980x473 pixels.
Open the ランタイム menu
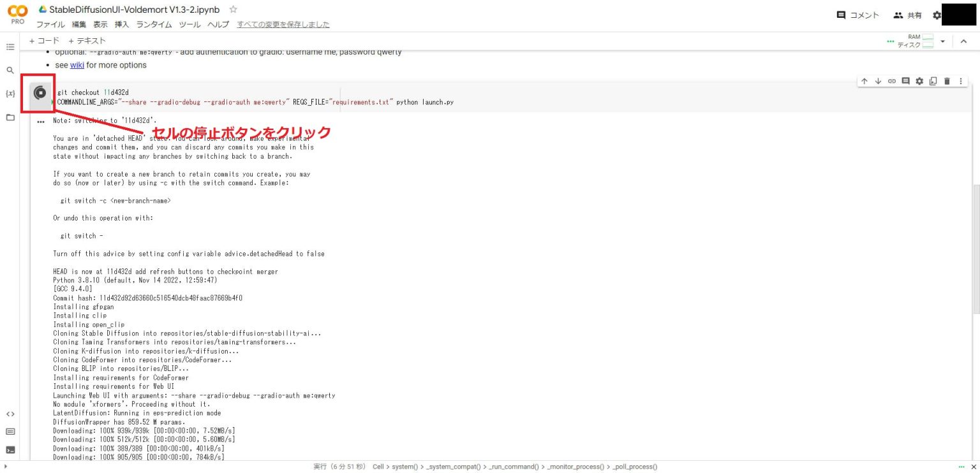(153, 24)
